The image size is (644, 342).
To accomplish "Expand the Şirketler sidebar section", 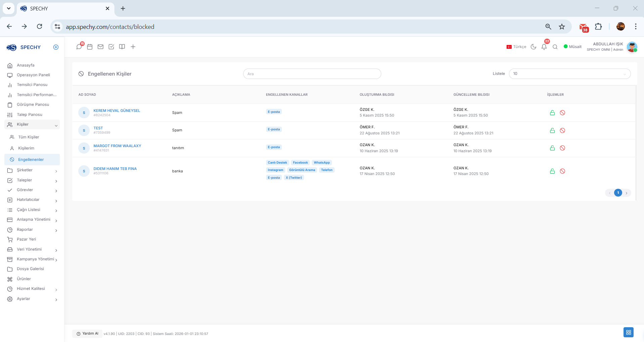I will [x=32, y=170].
